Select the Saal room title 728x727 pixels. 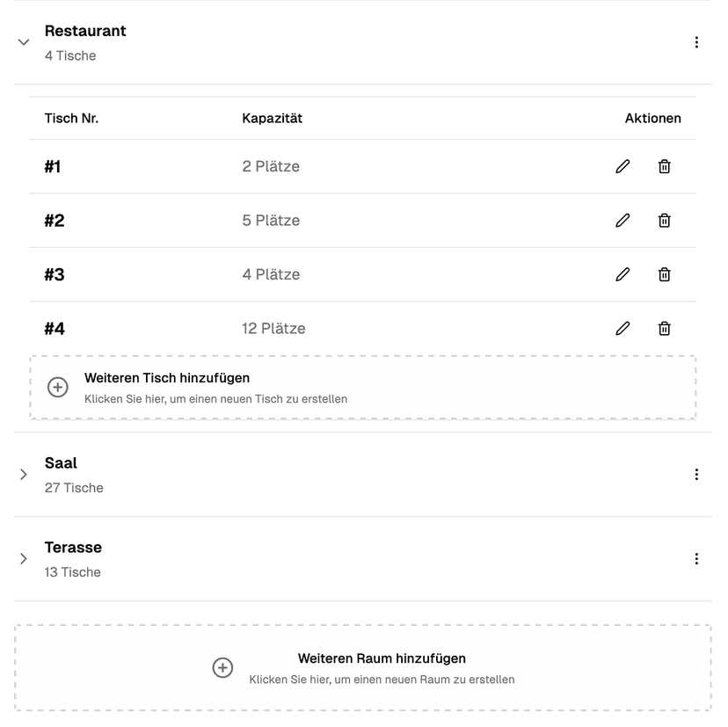tap(62, 463)
